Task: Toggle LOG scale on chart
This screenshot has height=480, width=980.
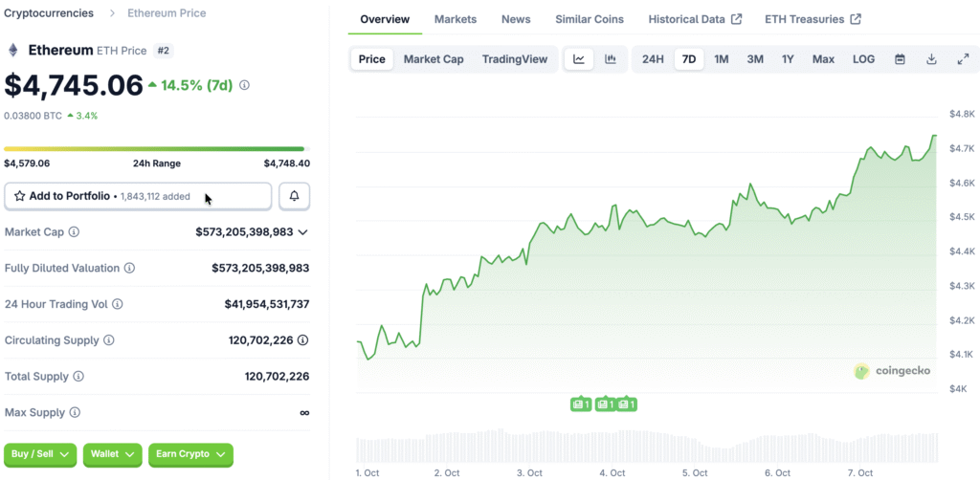Action: 863,59
